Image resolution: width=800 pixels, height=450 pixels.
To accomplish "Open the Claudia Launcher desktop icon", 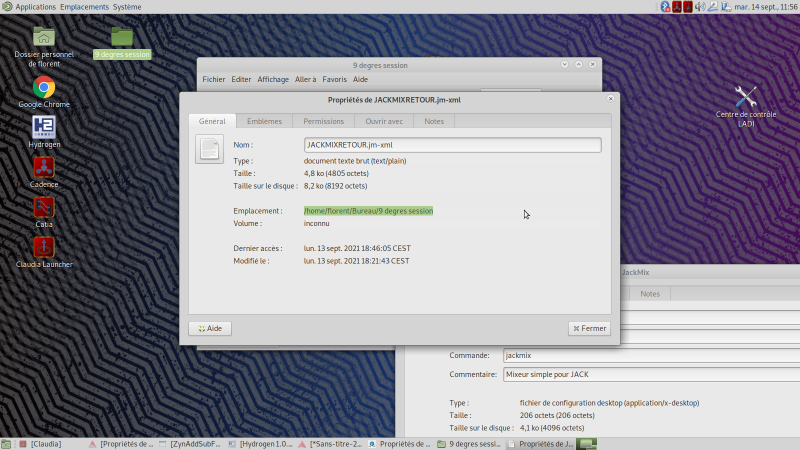I will [44, 253].
